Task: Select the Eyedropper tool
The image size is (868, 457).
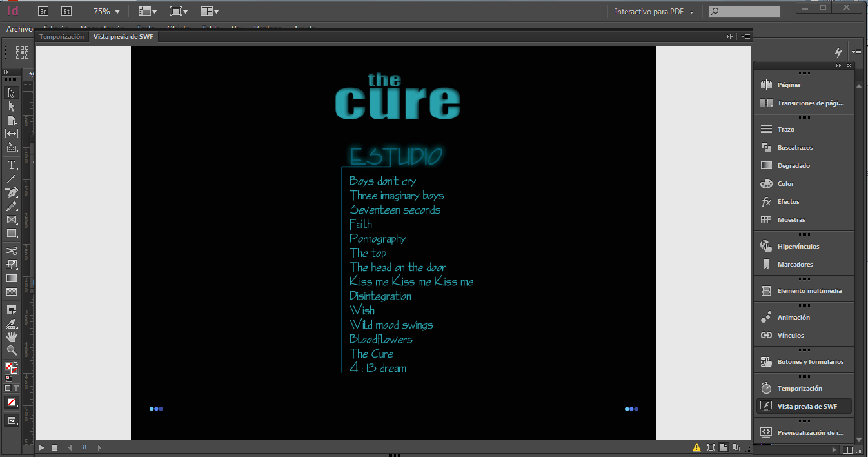Action: tap(12, 323)
